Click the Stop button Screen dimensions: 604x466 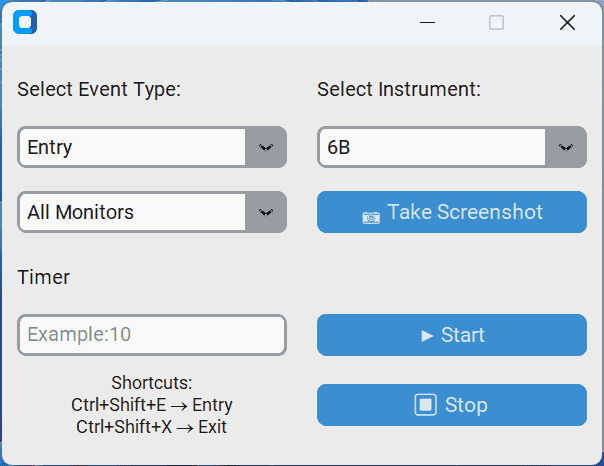tap(452, 405)
